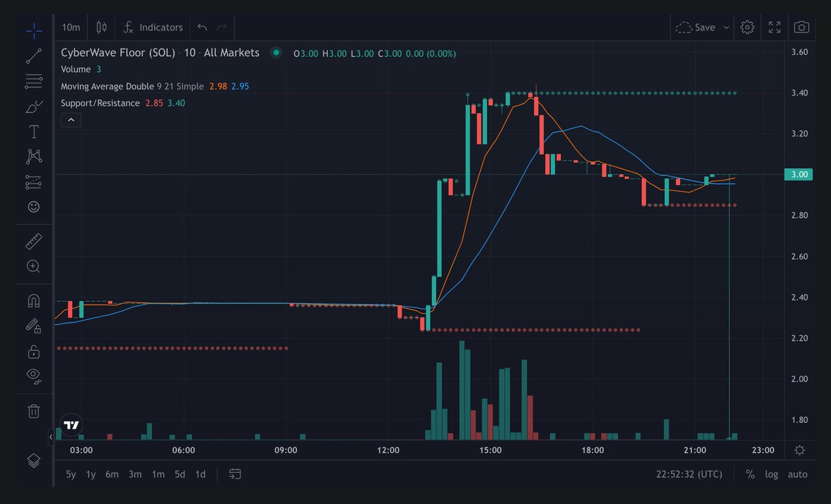Image resolution: width=831 pixels, height=504 pixels.
Task: Click the 3.40 value on price scale
Action: point(800,93)
